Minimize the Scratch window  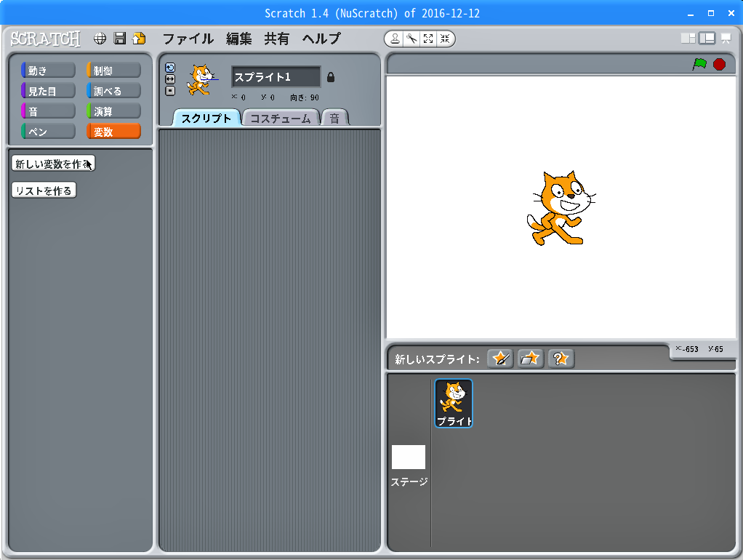[x=691, y=13]
